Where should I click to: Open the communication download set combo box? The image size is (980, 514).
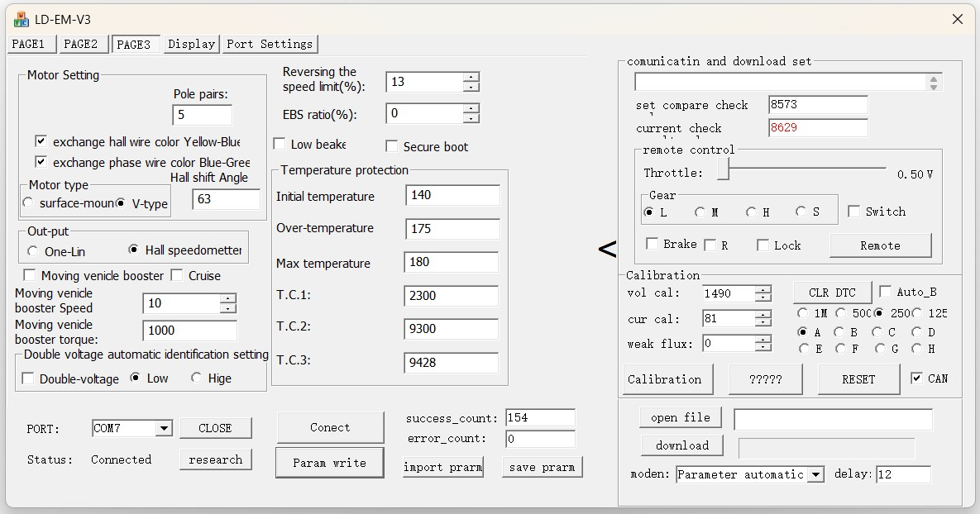934,83
